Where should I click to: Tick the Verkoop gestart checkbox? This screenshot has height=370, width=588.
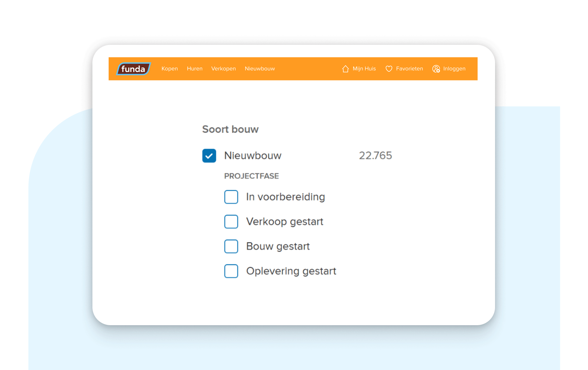(231, 221)
